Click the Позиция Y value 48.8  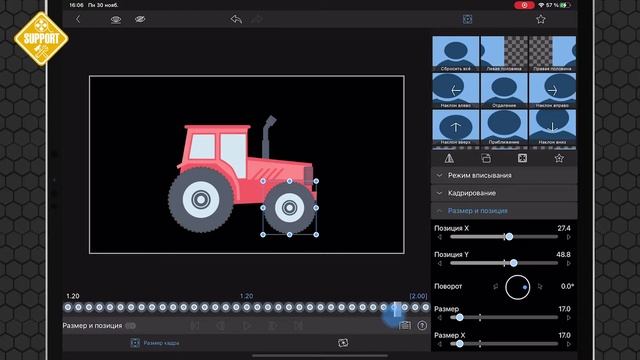click(563, 254)
